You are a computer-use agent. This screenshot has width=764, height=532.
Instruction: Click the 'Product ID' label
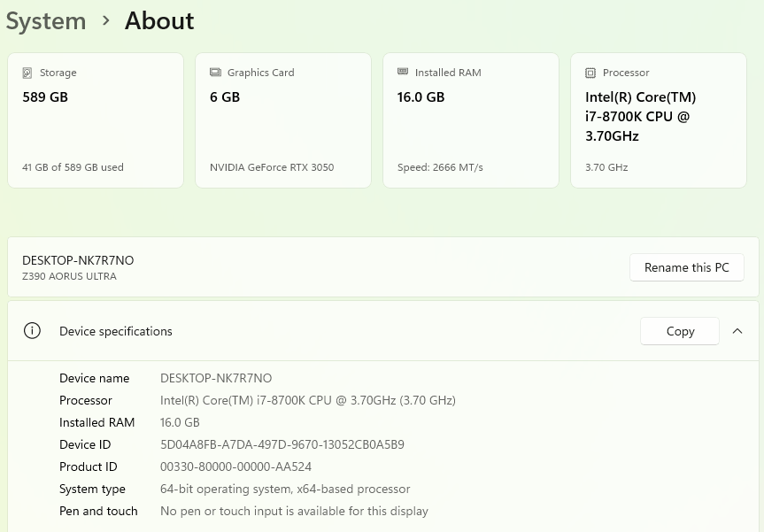coord(89,467)
